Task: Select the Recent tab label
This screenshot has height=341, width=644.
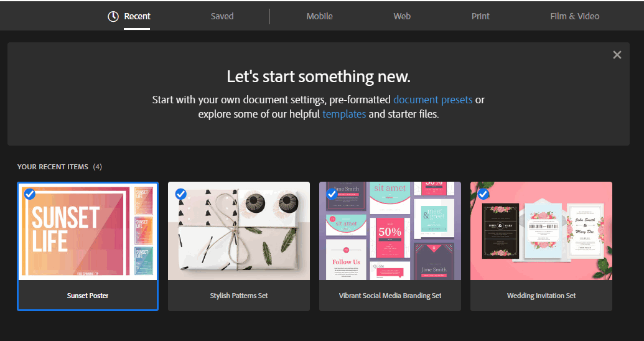Action: click(138, 16)
